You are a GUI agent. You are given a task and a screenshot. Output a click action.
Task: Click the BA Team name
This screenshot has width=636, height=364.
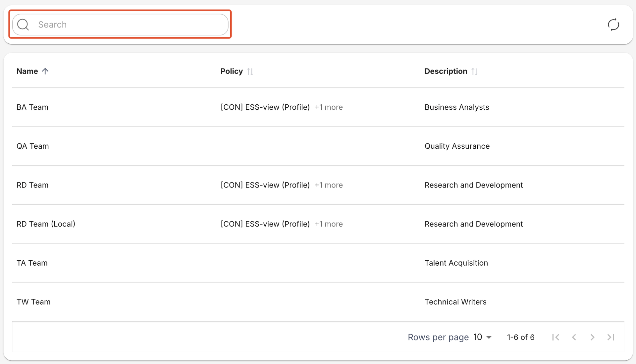click(x=32, y=107)
